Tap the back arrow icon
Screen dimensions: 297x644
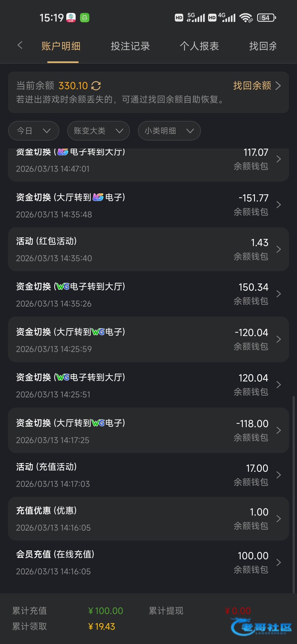pyautogui.click(x=20, y=45)
